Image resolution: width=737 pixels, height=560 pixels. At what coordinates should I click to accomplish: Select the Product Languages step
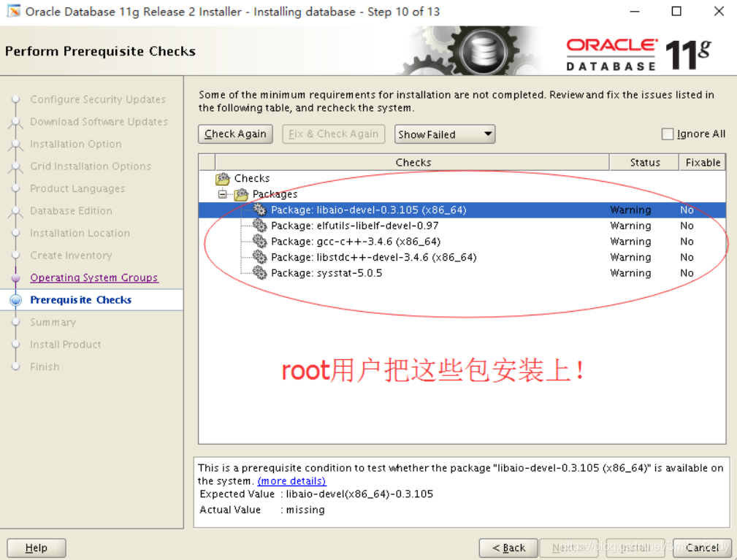pyautogui.click(x=77, y=188)
